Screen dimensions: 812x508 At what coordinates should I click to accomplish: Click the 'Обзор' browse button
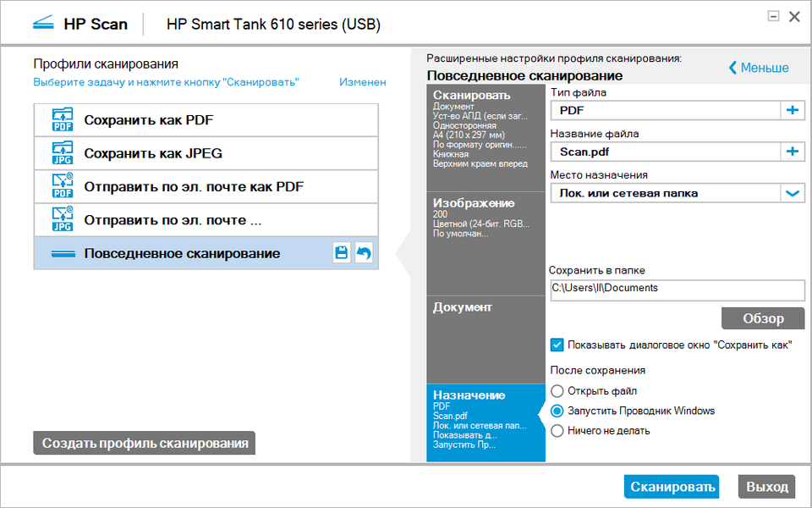pos(763,318)
